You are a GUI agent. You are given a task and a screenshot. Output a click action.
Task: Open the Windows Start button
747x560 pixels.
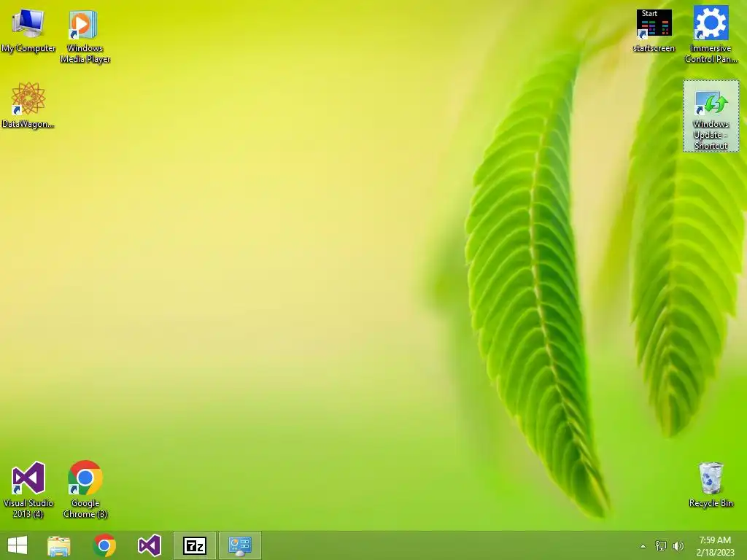18,545
